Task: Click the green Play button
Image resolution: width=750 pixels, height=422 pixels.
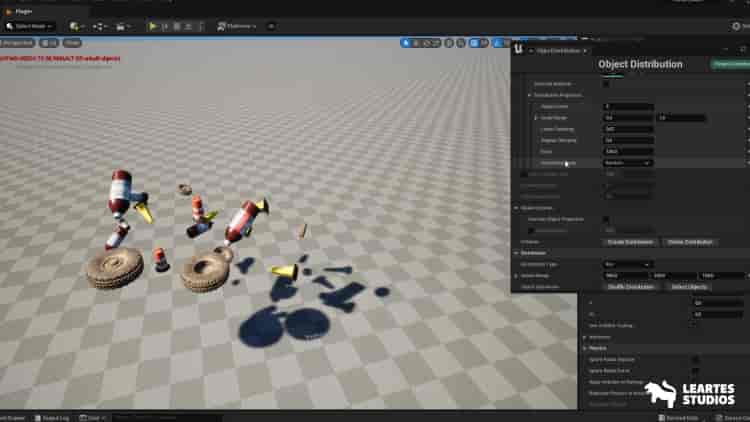Action: pos(153,26)
